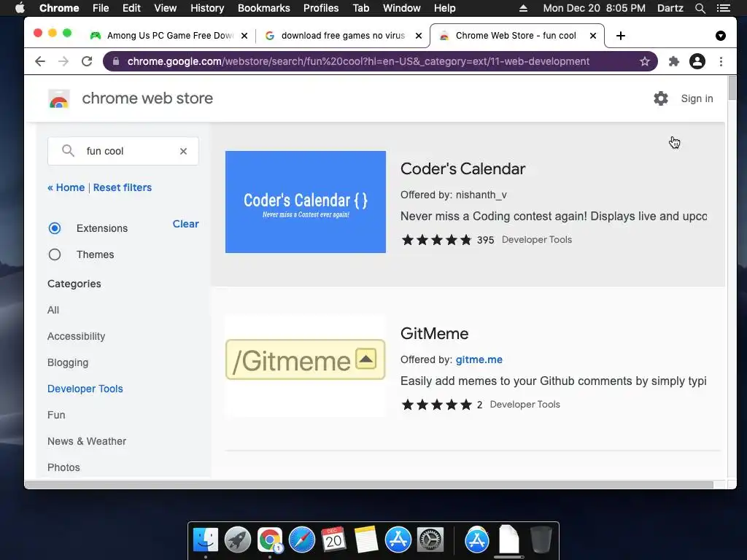
Task: Select the Extensions radio button
Action: (55, 228)
